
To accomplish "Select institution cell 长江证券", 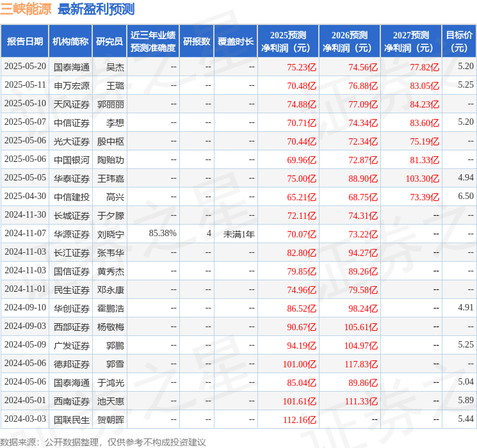I will (x=72, y=253).
